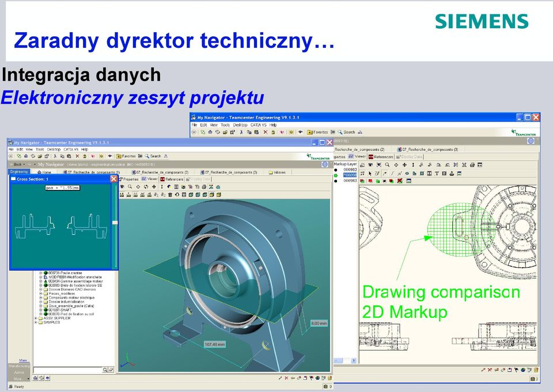
Task: Click the round globe icon in front window header
Action: (x=325, y=165)
